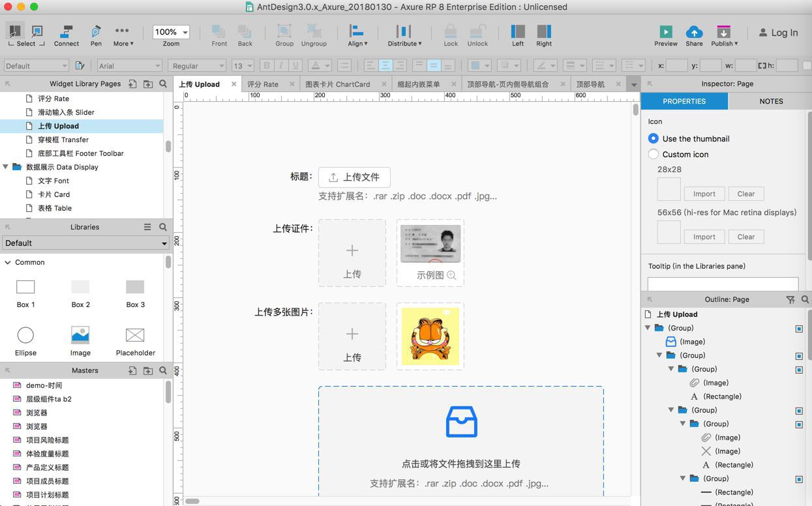812x506 pixels.
Task: Select the Placeholder widget in Libraries
Action: click(135, 340)
